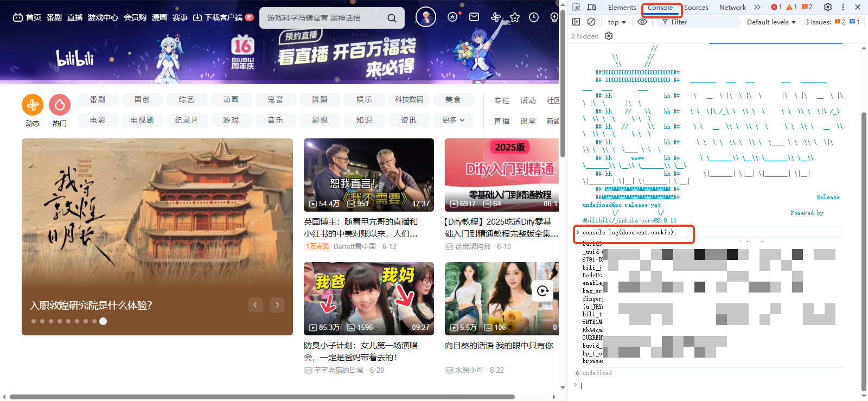868x401 pixels.
Task: Toggle the console sidebar panel icon
Action: click(576, 22)
